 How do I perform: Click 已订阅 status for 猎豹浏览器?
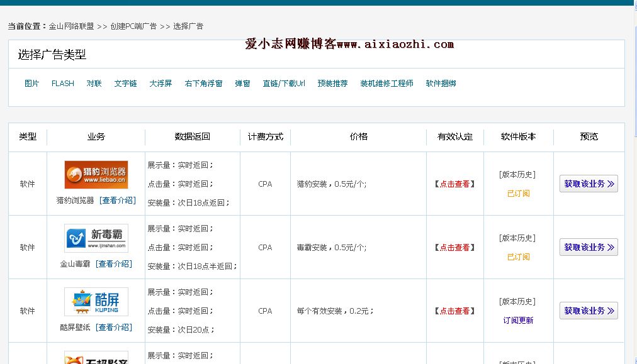519,193
